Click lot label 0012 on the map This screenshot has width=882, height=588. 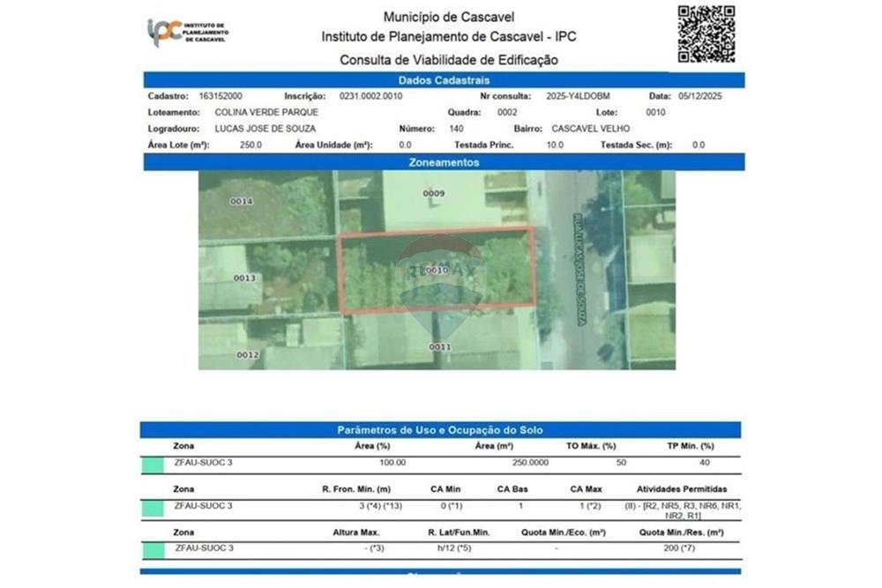tap(248, 354)
